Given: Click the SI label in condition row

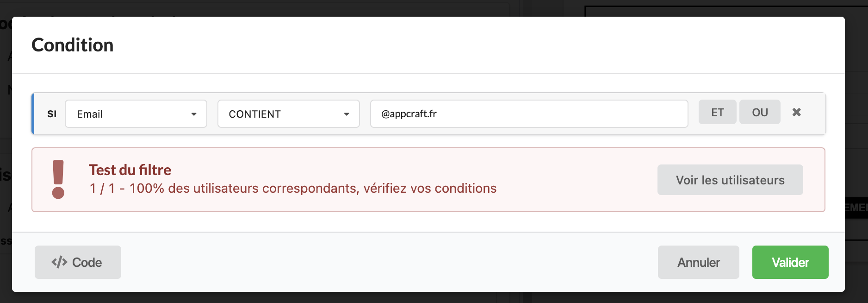Looking at the screenshot, I should click(52, 114).
